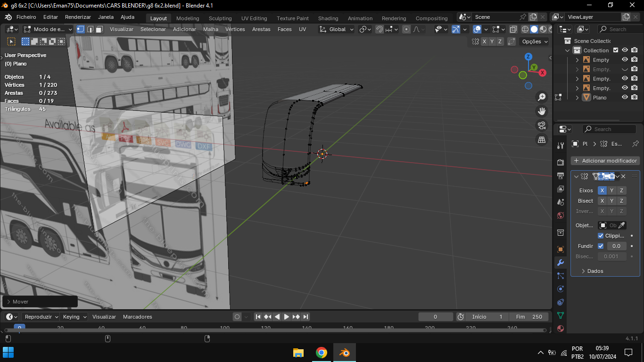This screenshot has height=362, width=644.
Task: Remove the mirror modifier with X
Action: coord(623,176)
